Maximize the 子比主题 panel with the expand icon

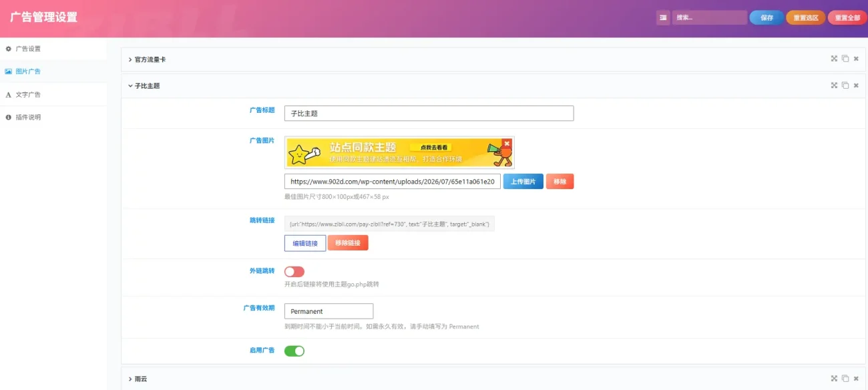[x=834, y=85]
